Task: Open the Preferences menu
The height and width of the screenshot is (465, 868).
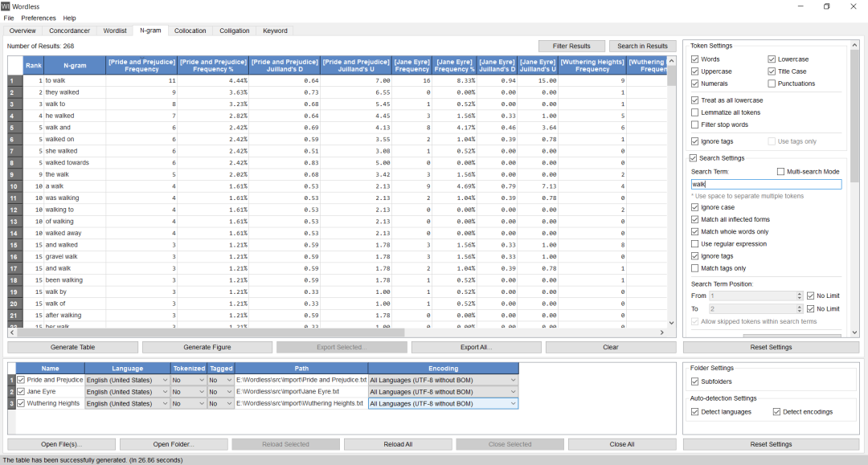Action: 39,18
